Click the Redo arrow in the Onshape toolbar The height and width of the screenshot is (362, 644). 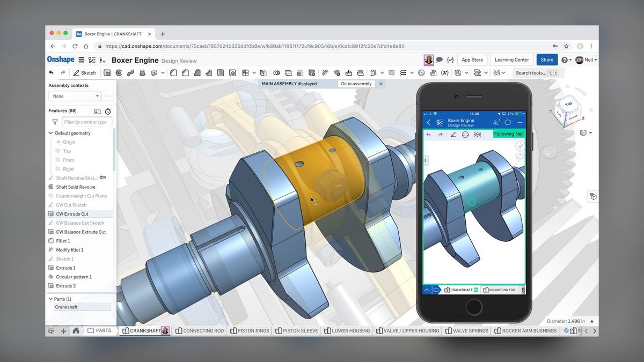(63, 73)
